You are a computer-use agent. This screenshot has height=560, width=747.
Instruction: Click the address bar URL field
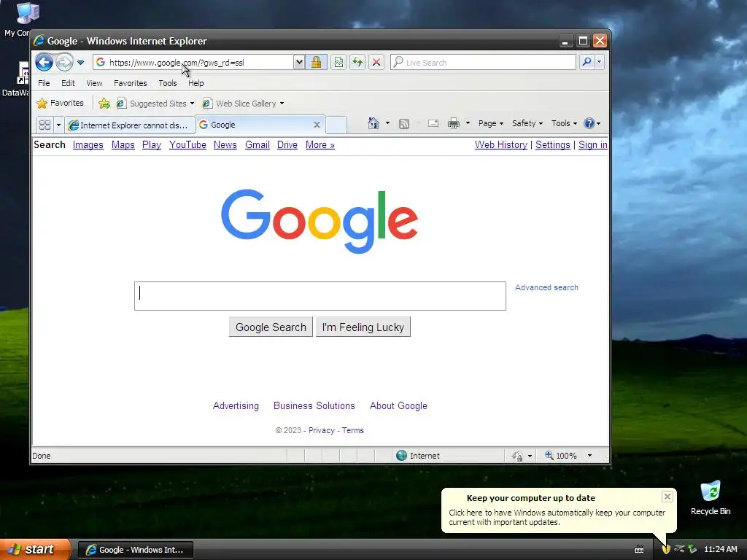193,63
